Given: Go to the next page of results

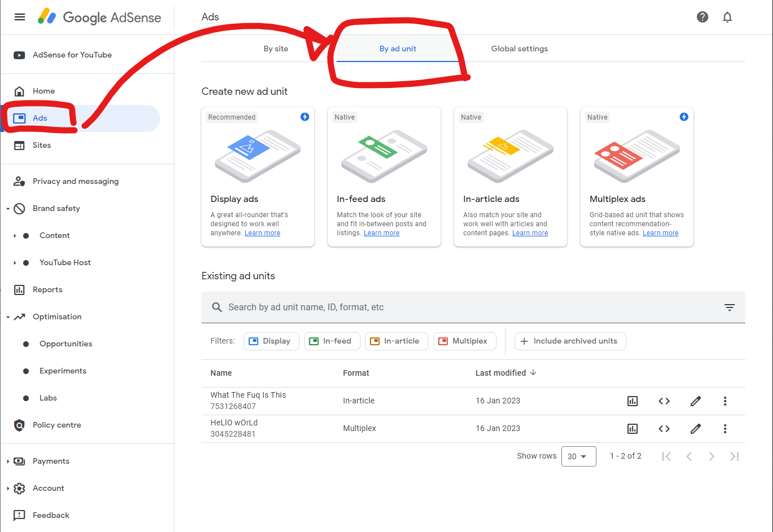Looking at the screenshot, I should coord(711,456).
